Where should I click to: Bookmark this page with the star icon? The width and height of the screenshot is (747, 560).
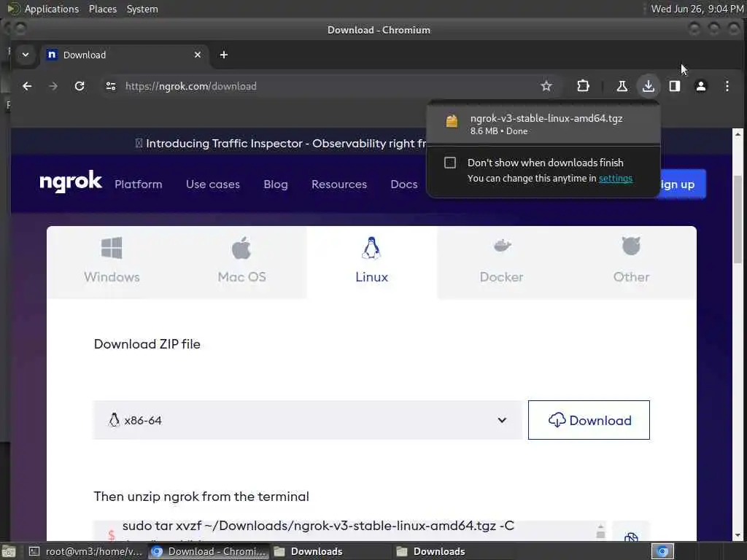click(546, 86)
